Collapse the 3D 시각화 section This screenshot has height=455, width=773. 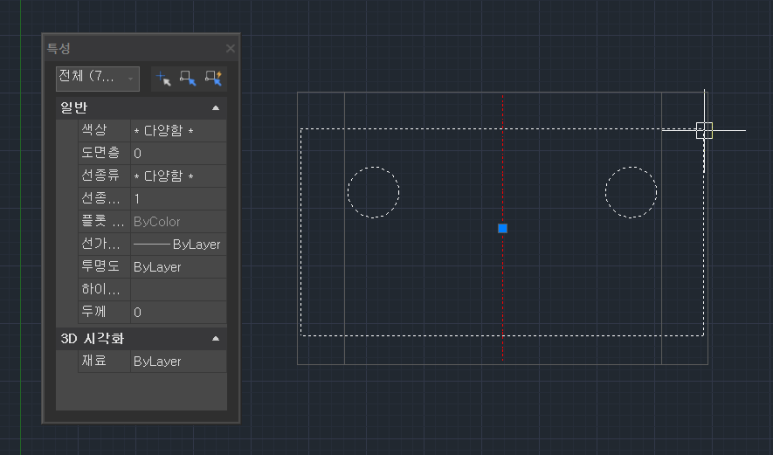215,339
